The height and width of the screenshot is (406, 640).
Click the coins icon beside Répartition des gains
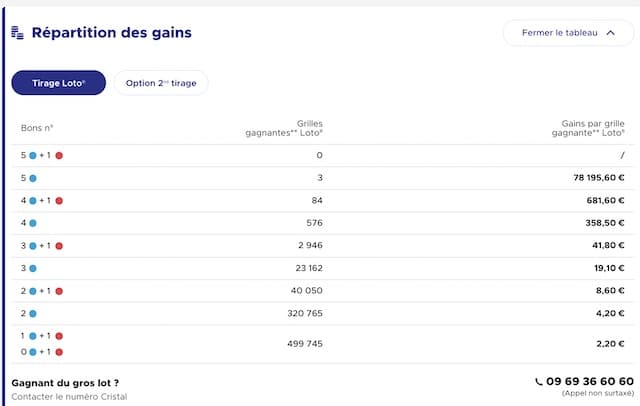click(17, 33)
